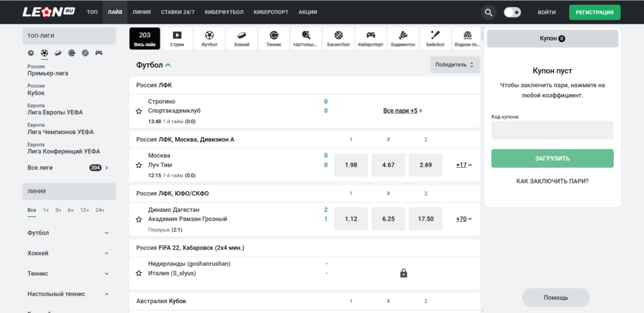Screen dimensions: 644x313
Task: Open Лига Чемпионов УЕФА league
Action: point(60,128)
